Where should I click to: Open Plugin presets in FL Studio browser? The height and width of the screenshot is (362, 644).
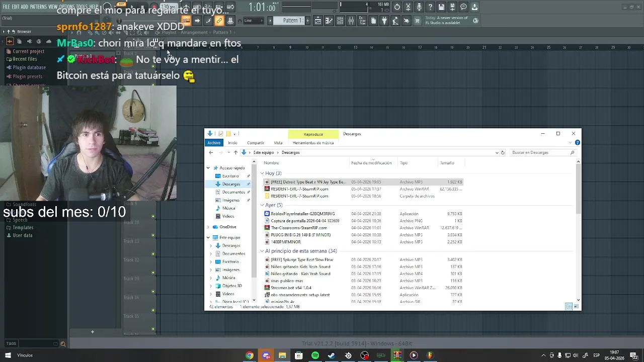point(24,76)
